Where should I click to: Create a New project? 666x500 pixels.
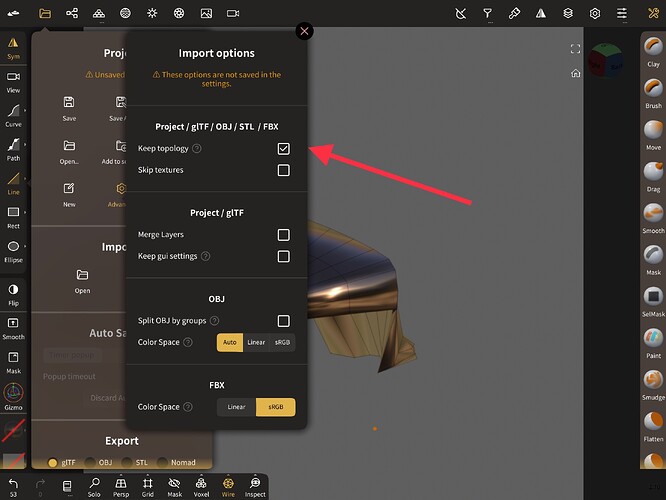[x=69, y=195]
